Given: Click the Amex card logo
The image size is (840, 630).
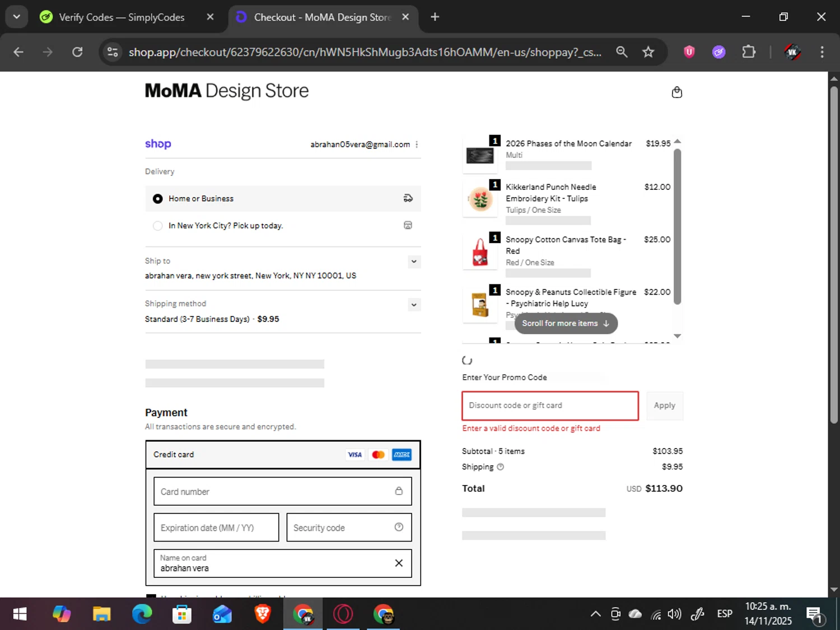Looking at the screenshot, I should [402, 455].
